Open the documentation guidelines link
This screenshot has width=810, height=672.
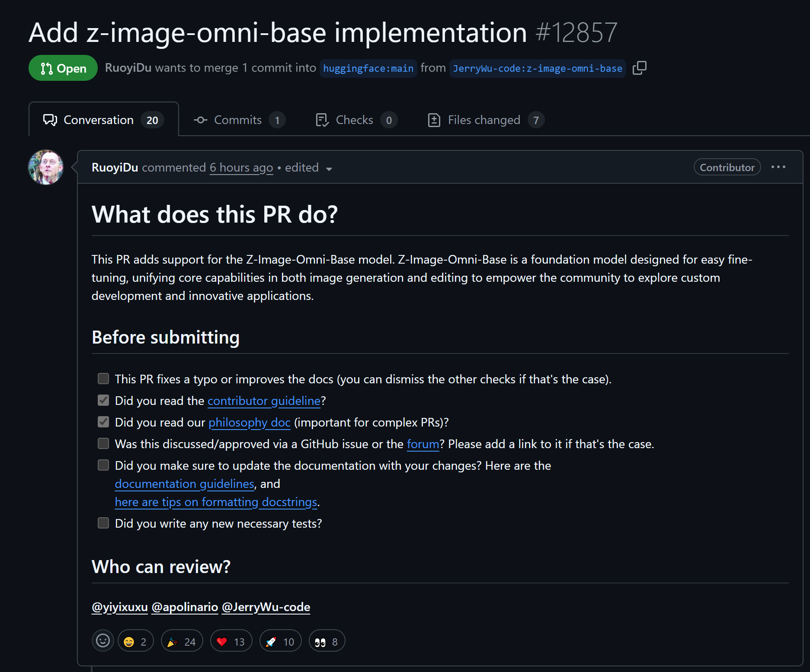[x=185, y=484]
